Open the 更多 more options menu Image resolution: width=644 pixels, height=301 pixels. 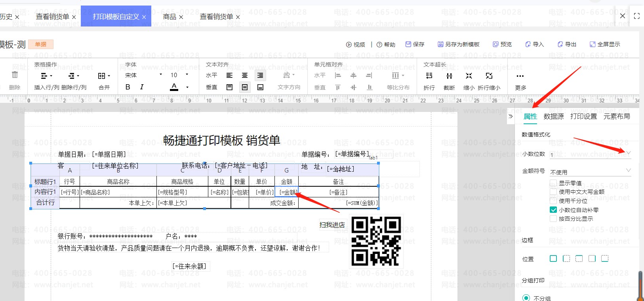tap(520, 76)
